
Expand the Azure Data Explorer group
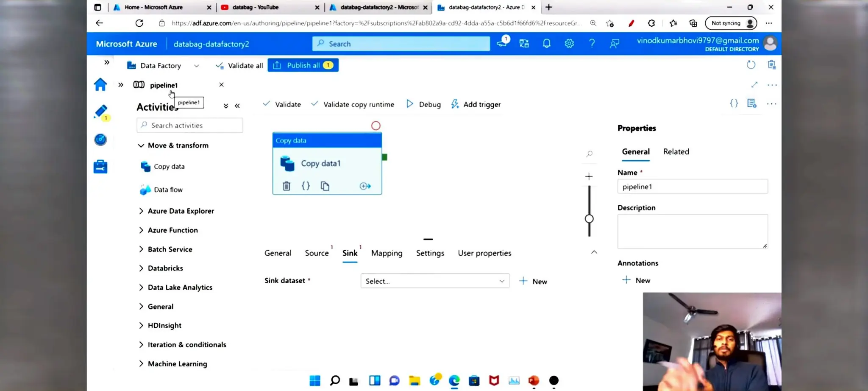176,211
